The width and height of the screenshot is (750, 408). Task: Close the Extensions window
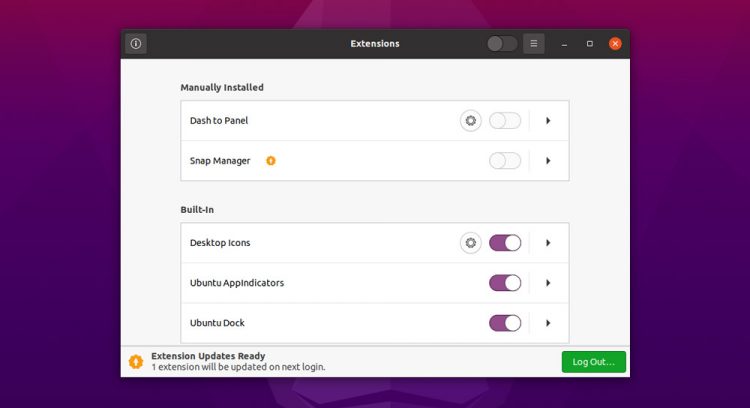(x=615, y=44)
